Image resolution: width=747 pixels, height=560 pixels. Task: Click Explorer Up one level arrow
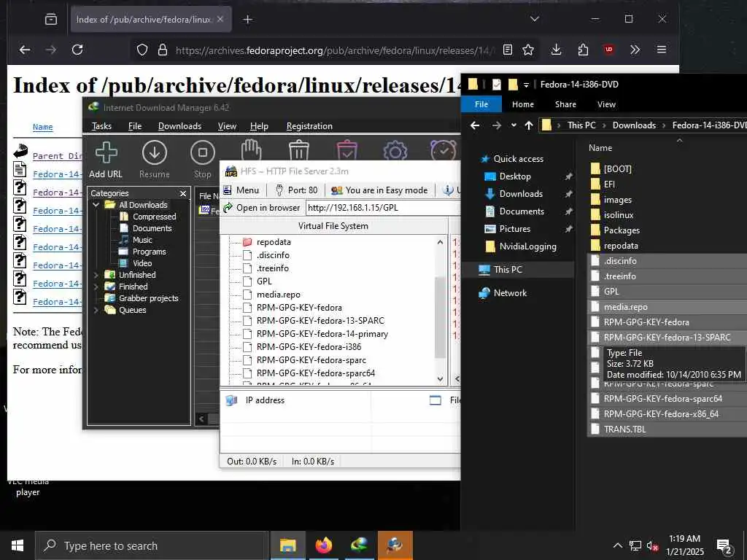point(529,125)
